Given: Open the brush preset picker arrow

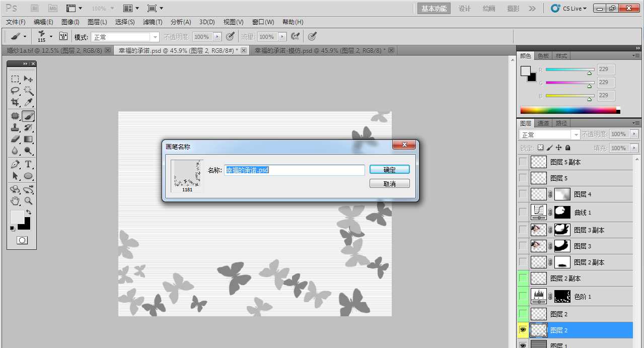Looking at the screenshot, I should tap(51, 37).
